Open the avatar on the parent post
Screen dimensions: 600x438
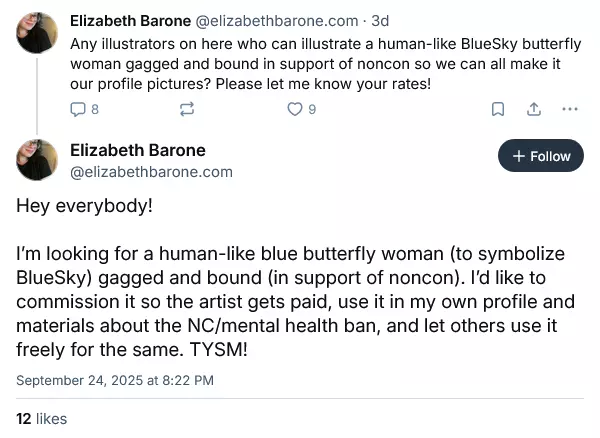pyautogui.click(x=37, y=33)
